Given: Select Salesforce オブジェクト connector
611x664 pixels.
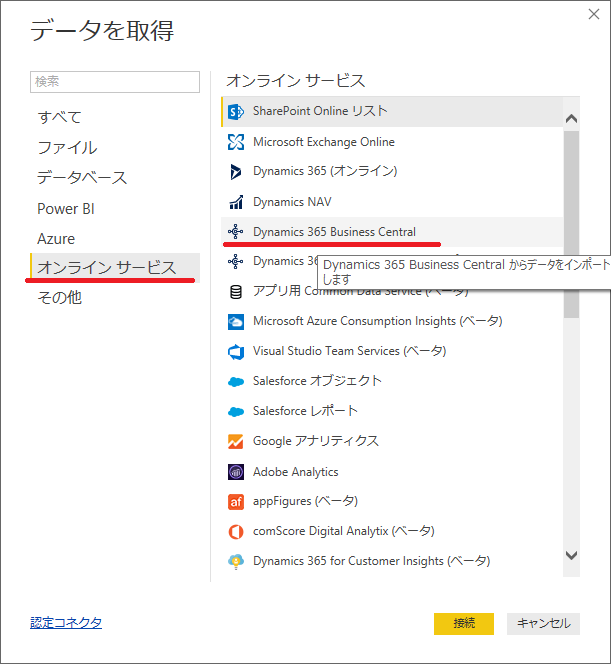Looking at the screenshot, I should 392,382.
